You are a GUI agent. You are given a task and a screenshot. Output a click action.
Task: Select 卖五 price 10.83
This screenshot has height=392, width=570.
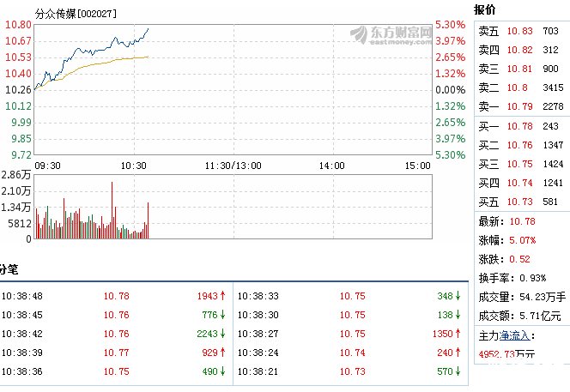[x=520, y=31]
